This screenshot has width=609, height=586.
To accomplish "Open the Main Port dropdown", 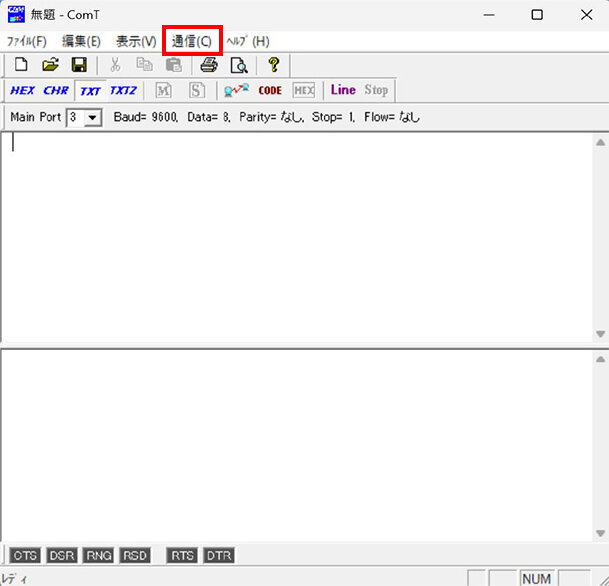I will tap(93, 118).
